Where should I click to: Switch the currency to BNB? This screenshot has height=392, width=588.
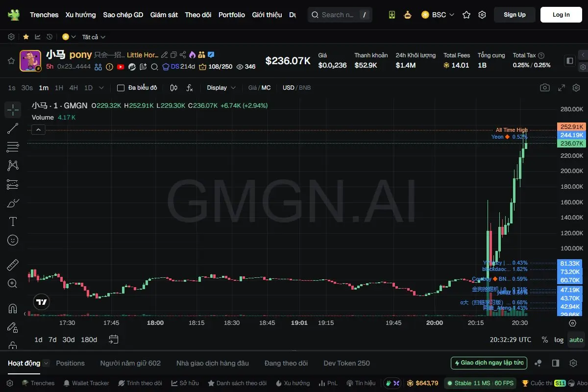(x=305, y=88)
